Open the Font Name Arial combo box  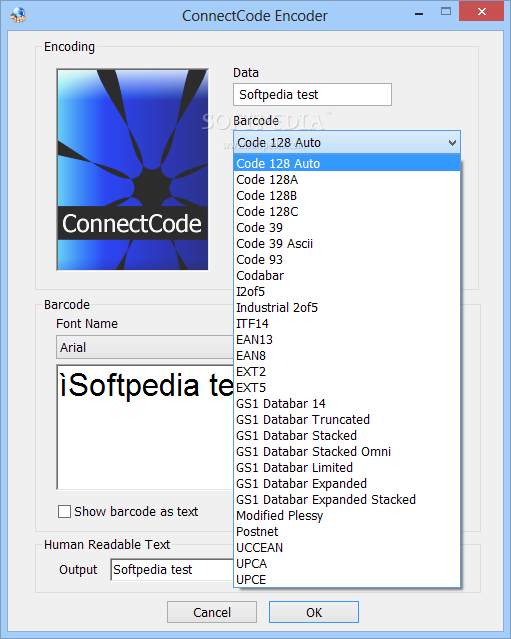[145, 347]
